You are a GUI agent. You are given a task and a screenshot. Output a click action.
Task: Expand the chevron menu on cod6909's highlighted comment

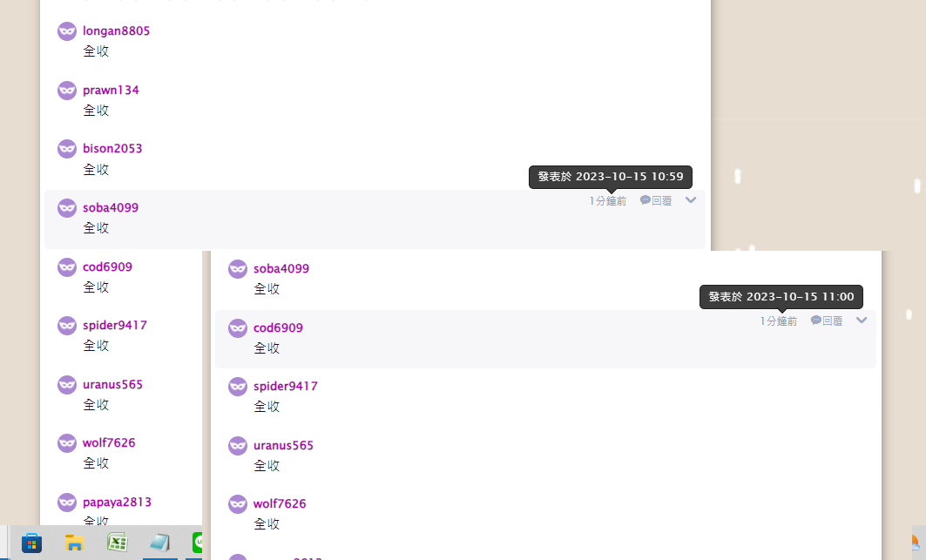[x=861, y=320]
